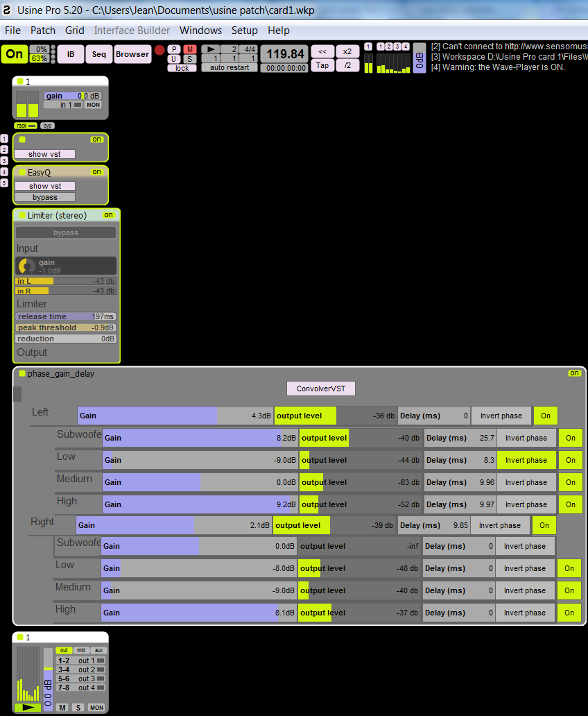The height and width of the screenshot is (716, 588).
Task: Open the Browser panel
Action: pyautogui.click(x=132, y=54)
